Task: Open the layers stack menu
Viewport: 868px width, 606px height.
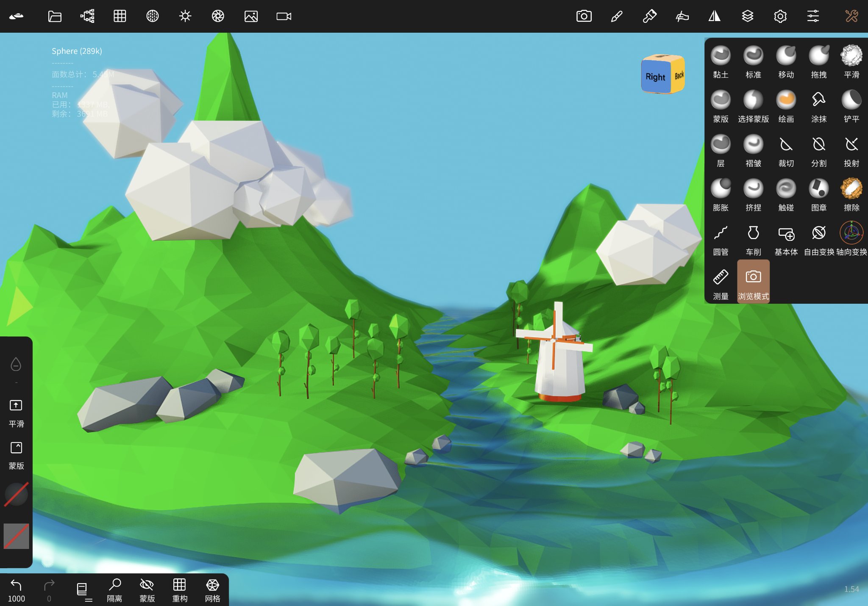Action: 748,17
